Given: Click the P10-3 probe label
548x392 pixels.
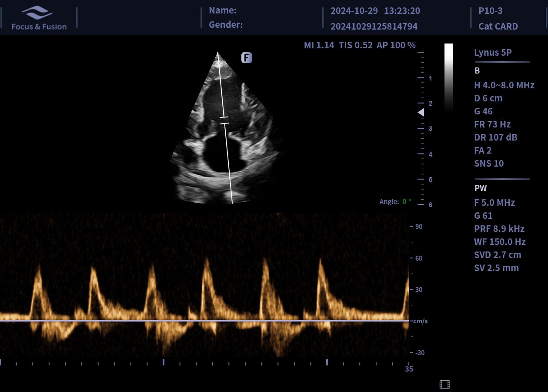Looking at the screenshot, I should point(490,10).
